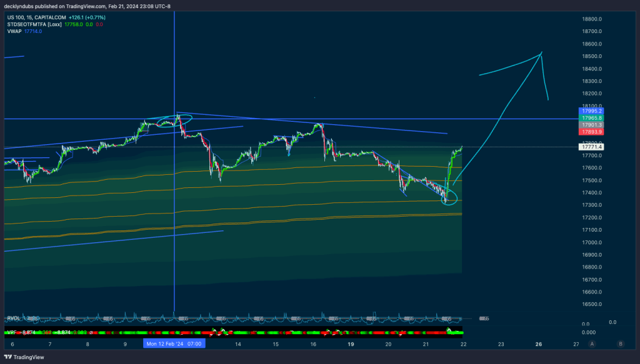Toggle the B scale button
The image size is (640, 364).
[x=620, y=343]
